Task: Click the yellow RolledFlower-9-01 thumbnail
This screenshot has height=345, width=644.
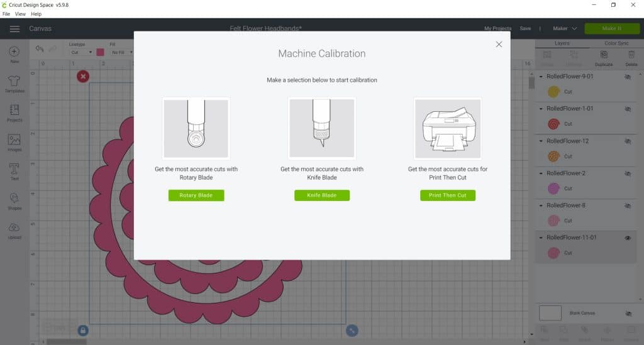Action: pos(553,92)
